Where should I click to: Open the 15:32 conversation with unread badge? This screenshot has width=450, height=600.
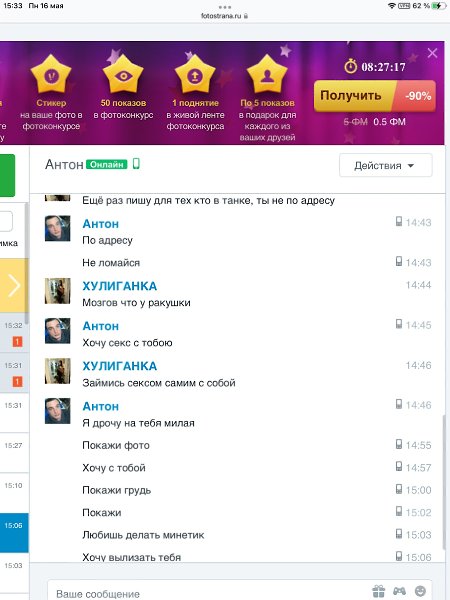14,333
